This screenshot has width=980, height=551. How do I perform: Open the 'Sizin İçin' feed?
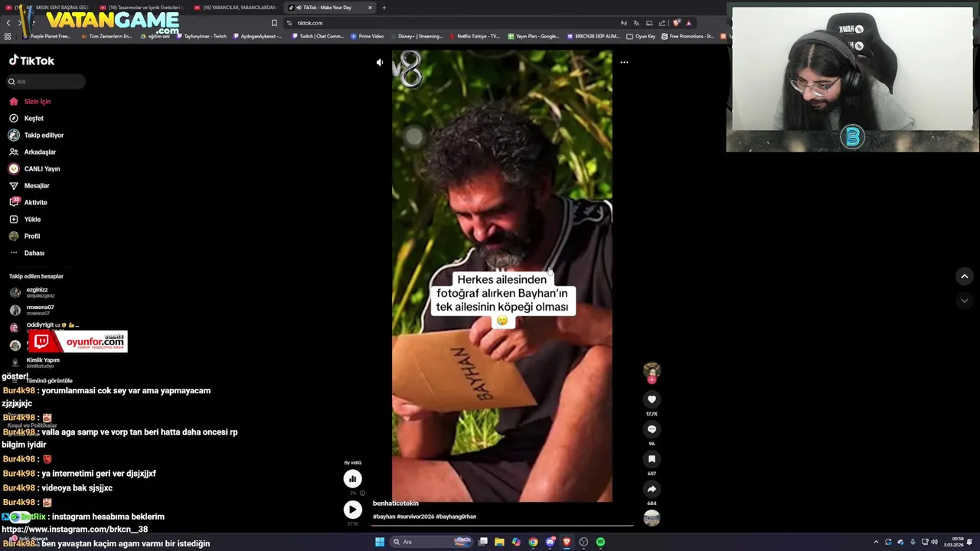[30, 101]
